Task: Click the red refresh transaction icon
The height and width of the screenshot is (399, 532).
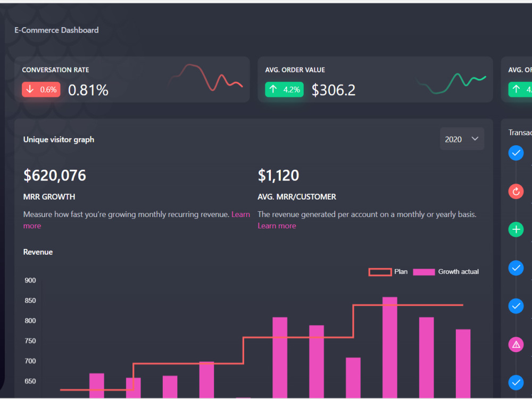Action: (x=516, y=192)
